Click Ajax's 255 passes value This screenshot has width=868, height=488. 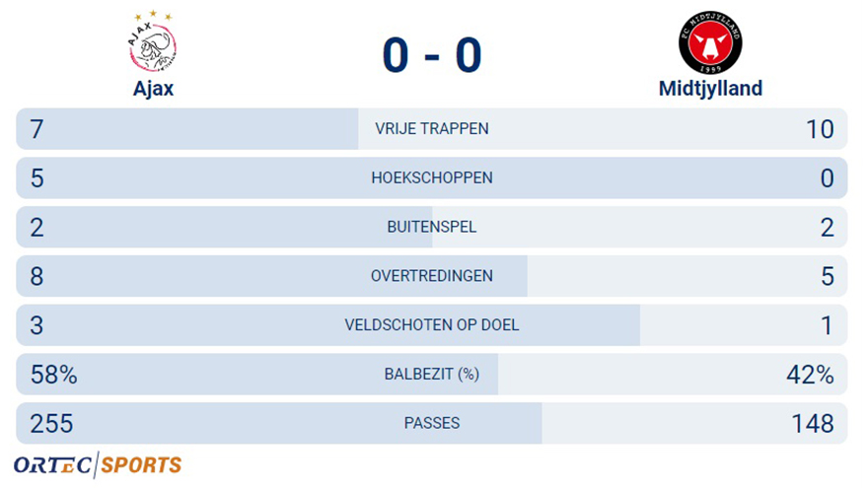51,424
